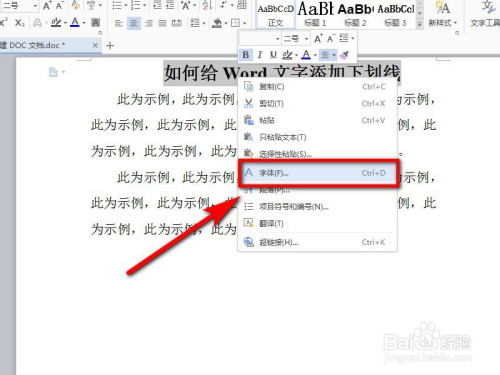Open 字体(F)... from the context menu
Screen dimensions: 500x375
318,173
